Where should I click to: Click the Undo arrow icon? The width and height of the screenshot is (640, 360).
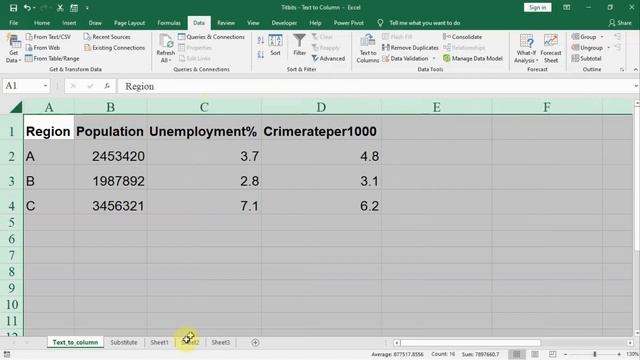click(x=27, y=8)
